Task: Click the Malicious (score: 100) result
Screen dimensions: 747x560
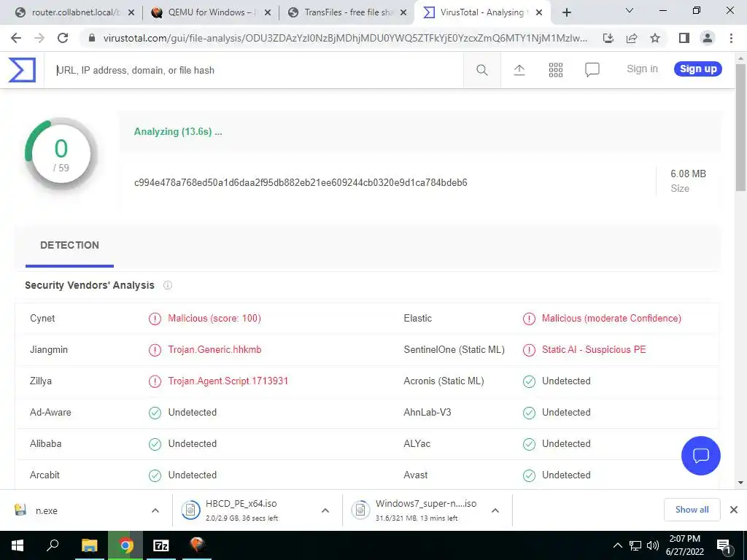Action: tap(214, 319)
